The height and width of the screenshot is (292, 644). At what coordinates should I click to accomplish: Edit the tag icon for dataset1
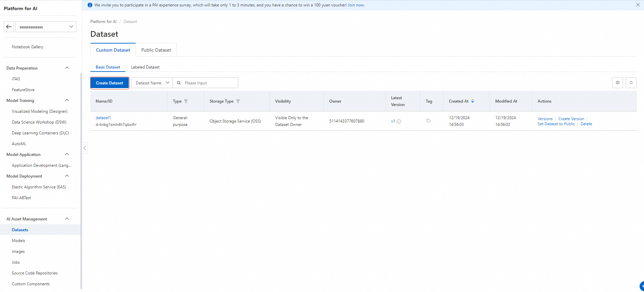click(428, 121)
